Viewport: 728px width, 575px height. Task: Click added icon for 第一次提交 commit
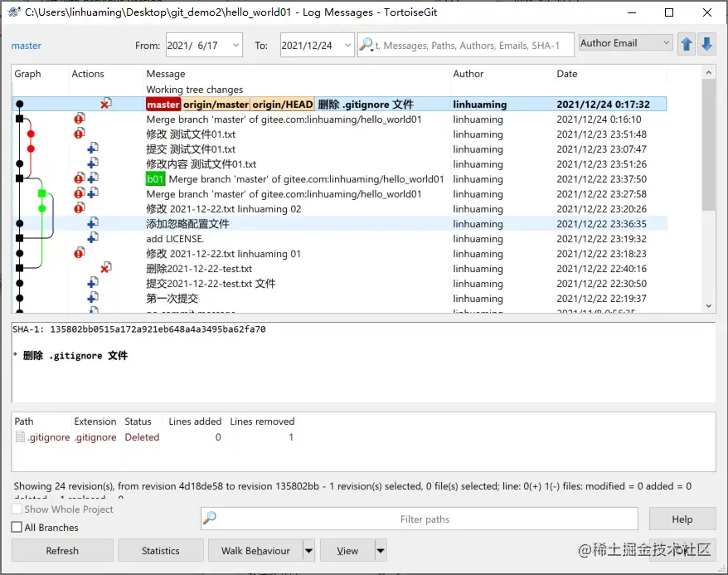pos(93,298)
